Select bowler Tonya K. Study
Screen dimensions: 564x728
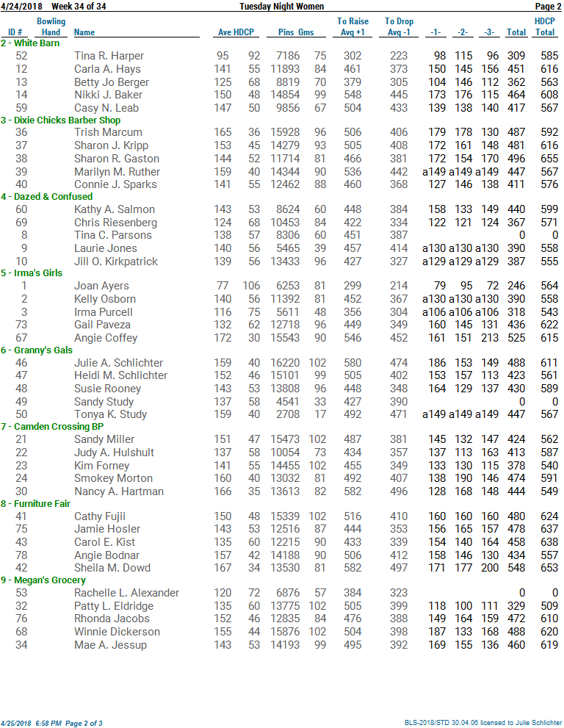pos(110,414)
